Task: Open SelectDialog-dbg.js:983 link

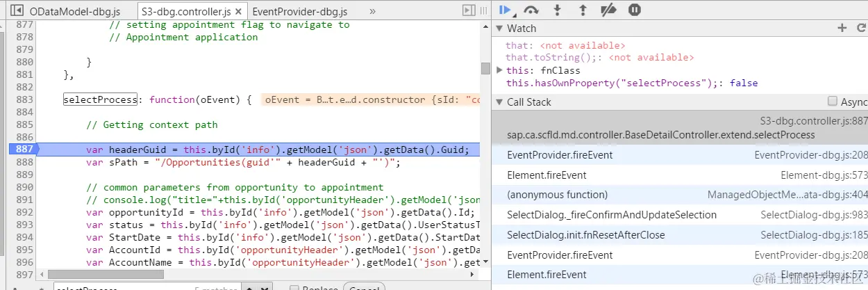Action: point(814,215)
